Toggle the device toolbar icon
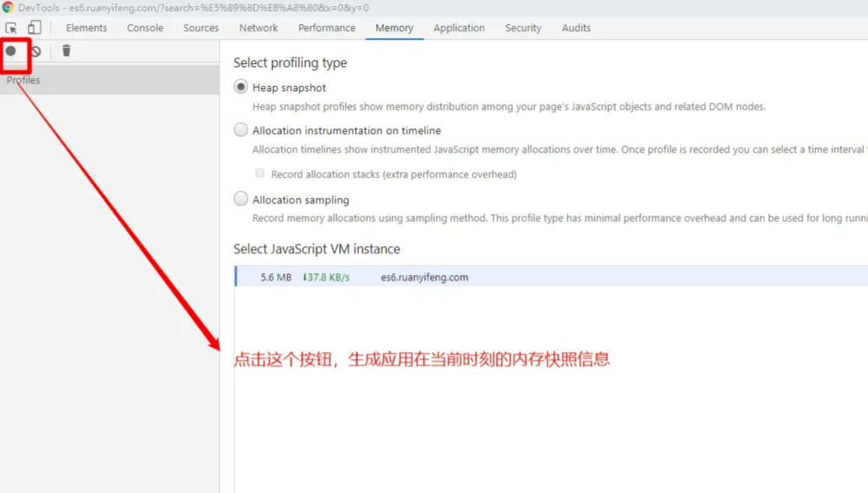This screenshot has width=868, height=493. (x=34, y=28)
